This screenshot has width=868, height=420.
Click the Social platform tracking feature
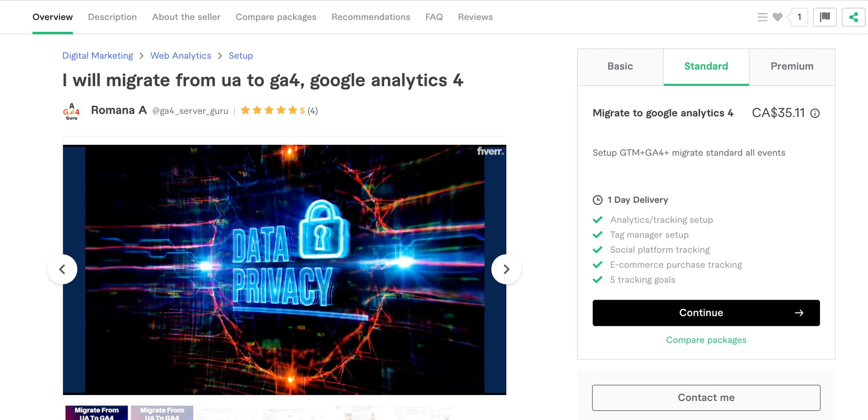660,249
